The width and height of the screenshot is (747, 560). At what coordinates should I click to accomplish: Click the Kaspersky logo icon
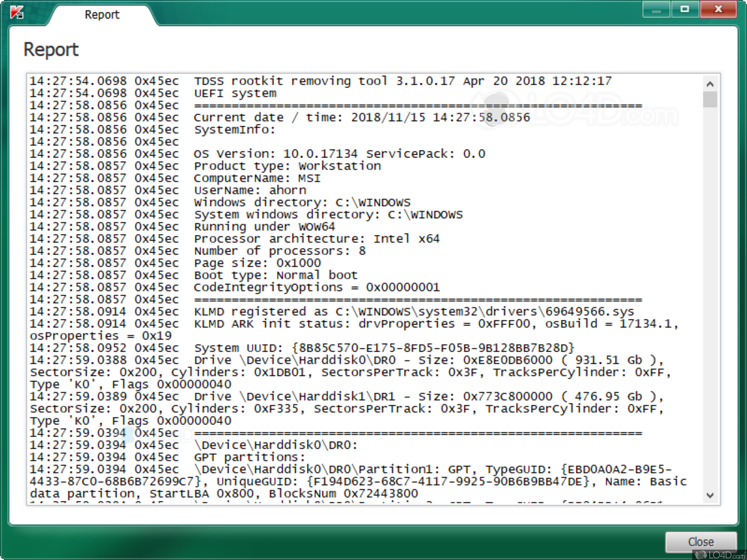point(17,13)
